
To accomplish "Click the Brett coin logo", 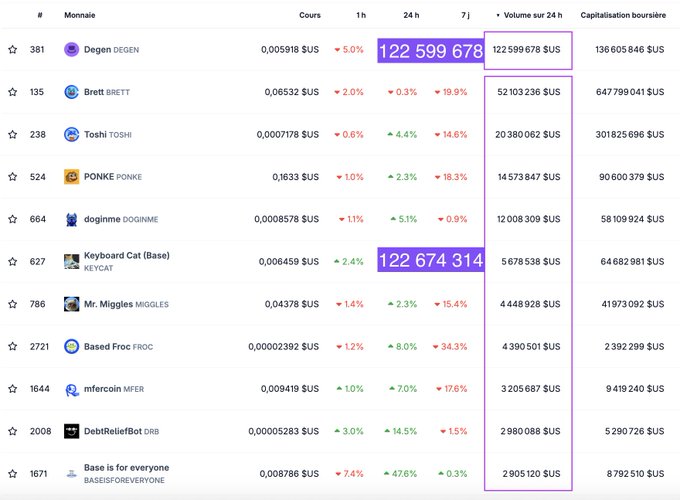I will (x=71, y=92).
